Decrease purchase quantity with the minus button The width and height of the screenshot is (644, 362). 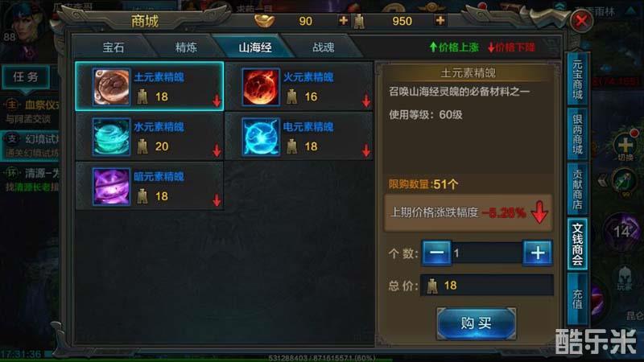point(436,253)
